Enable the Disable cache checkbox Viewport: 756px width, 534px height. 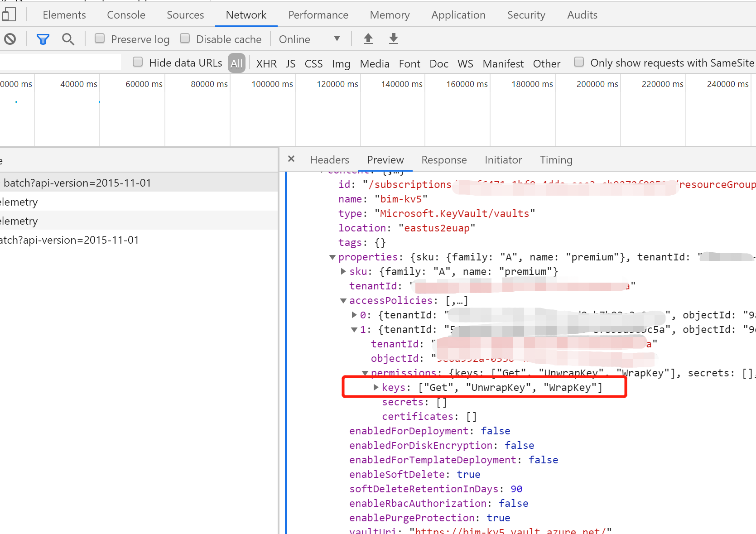tap(185, 38)
